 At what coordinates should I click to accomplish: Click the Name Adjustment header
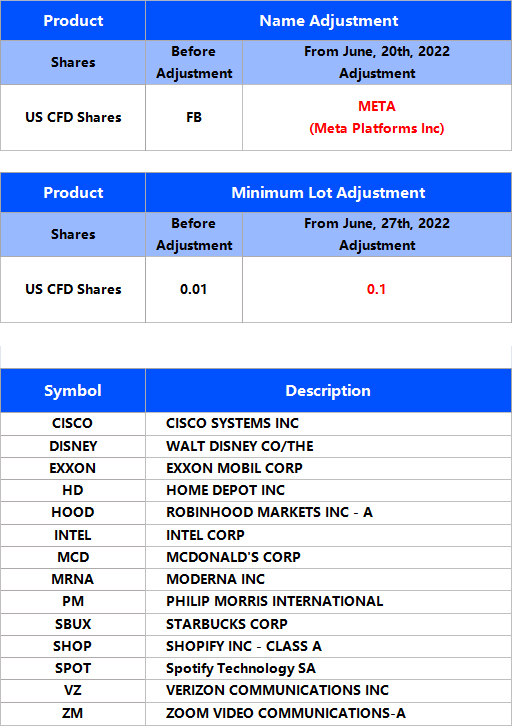328,20
